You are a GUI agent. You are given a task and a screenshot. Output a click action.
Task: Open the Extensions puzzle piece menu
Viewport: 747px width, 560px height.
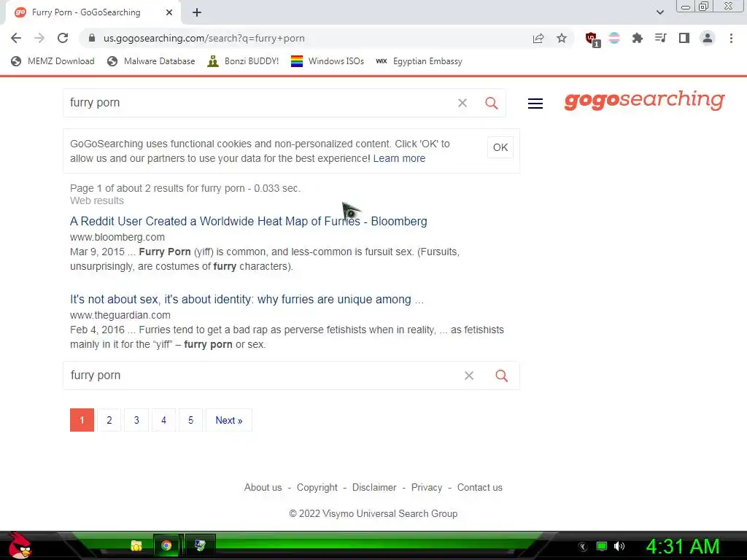click(638, 38)
